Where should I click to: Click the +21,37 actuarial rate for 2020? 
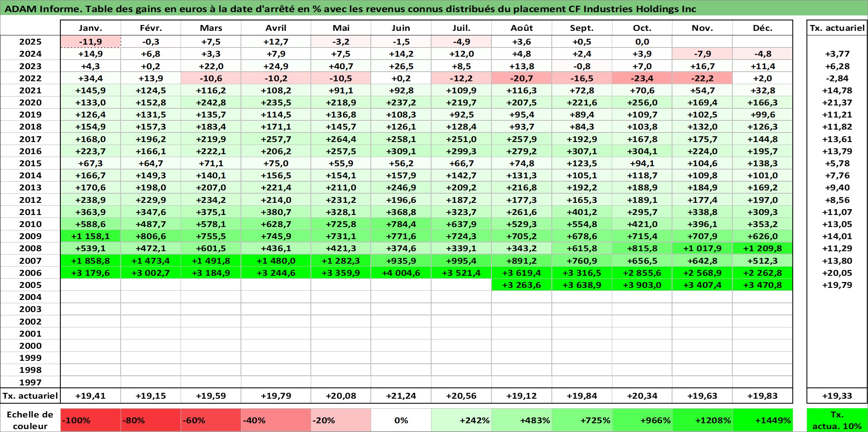click(837, 102)
